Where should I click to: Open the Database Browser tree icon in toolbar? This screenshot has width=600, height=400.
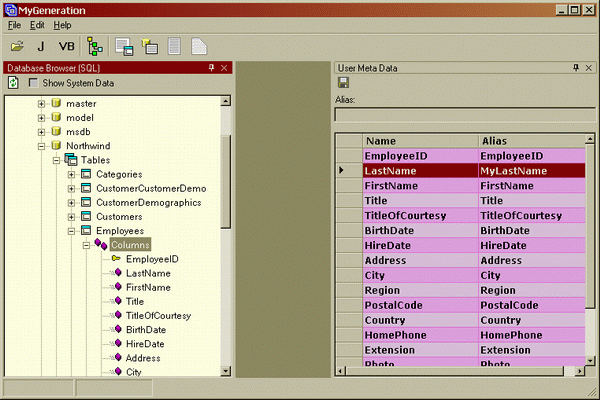point(95,47)
